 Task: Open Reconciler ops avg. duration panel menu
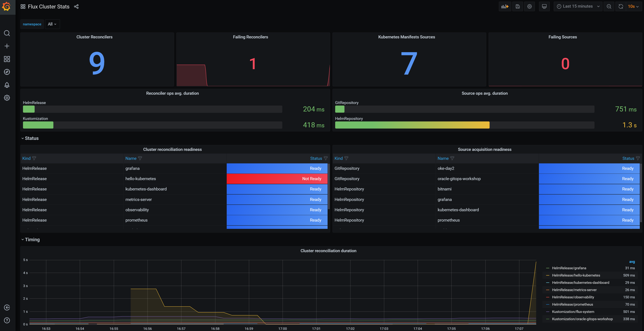tap(172, 93)
